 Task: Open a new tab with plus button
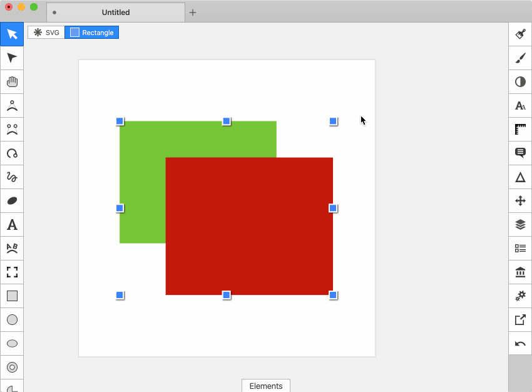click(193, 13)
